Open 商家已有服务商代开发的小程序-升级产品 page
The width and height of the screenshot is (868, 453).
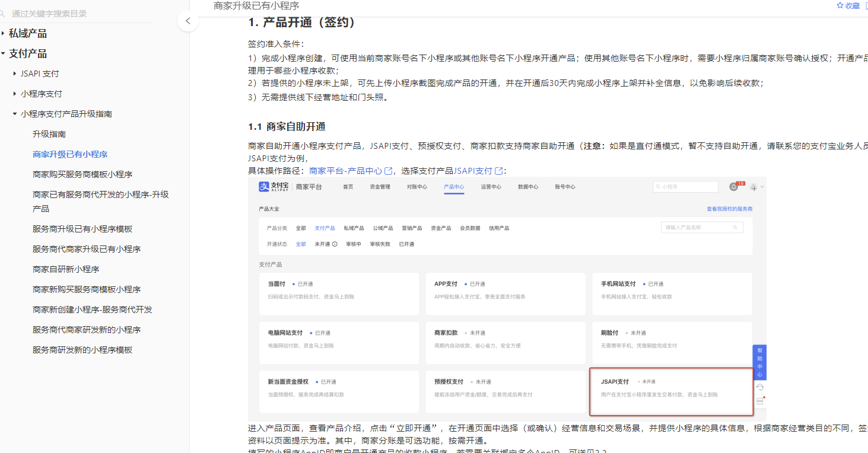[x=101, y=202]
